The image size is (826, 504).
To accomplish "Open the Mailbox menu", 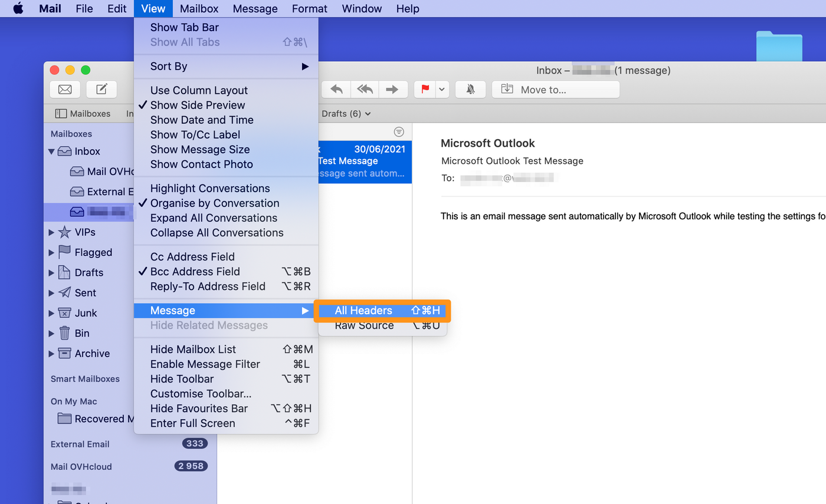I will (x=199, y=8).
